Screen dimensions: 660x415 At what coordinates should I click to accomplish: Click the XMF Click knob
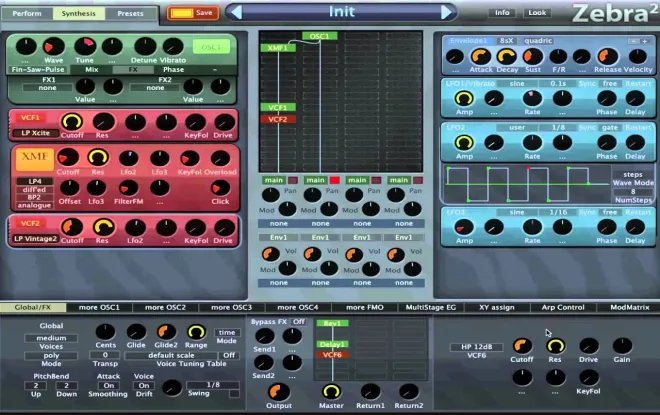(220, 188)
